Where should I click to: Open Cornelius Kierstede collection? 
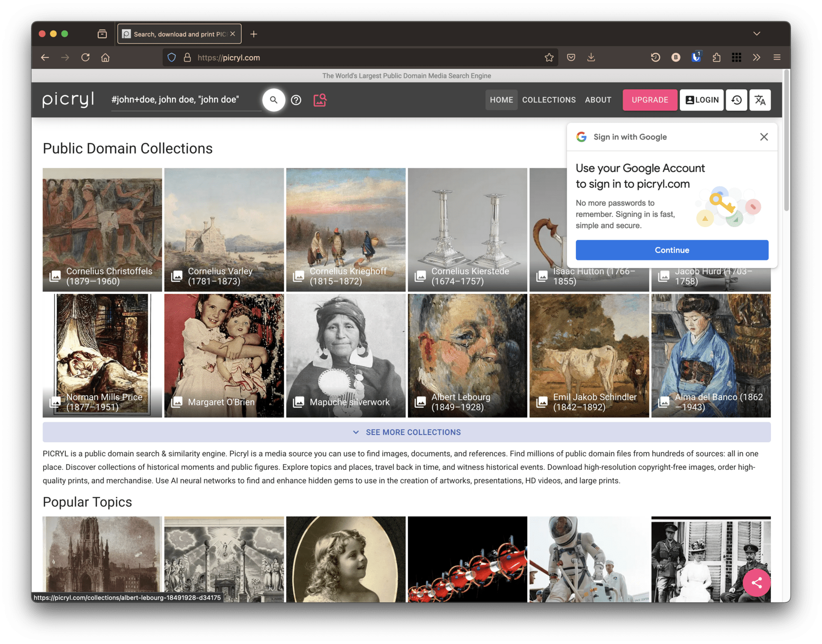tap(468, 229)
